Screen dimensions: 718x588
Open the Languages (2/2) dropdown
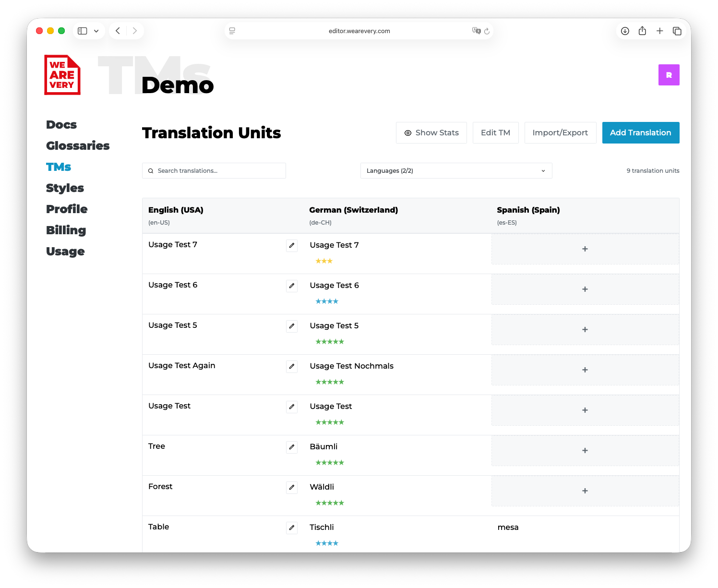click(x=456, y=171)
